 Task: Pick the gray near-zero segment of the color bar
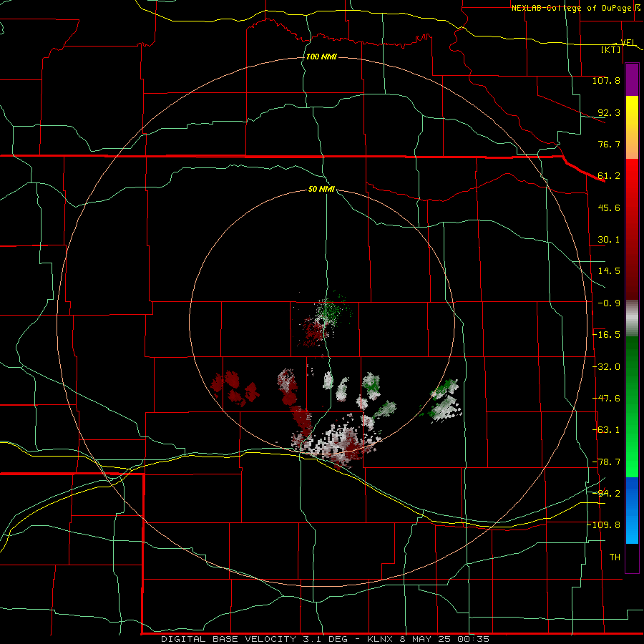[x=632, y=318]
